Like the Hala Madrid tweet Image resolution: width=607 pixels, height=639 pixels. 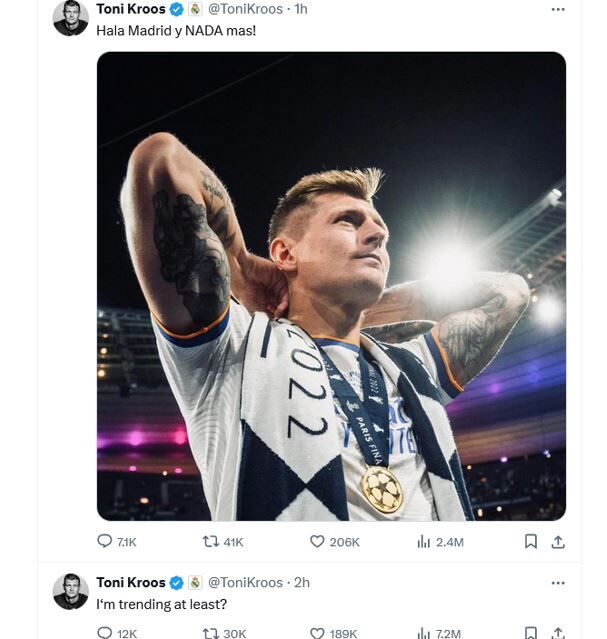[x=317, y=541]
